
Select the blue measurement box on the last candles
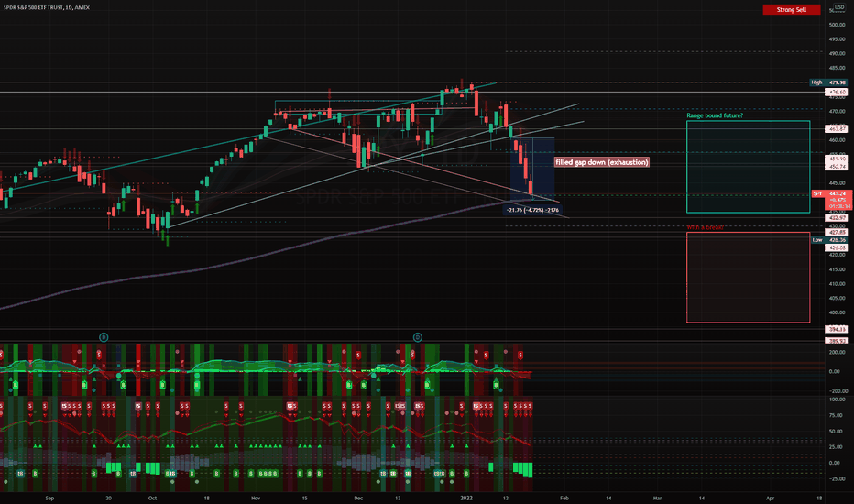[532, 169]
